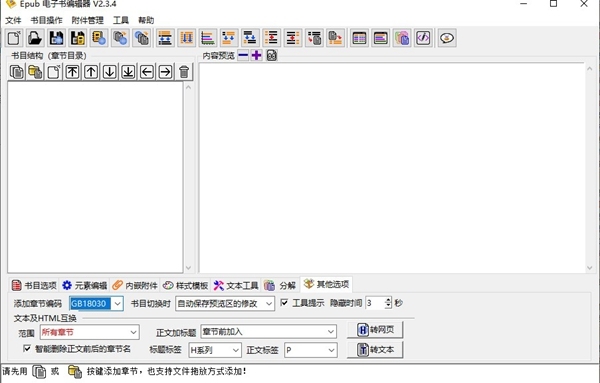Image resolution: width=600 pixels, height=383 pixels.
Task: Decrease 隐藏时间 with the spinner down arrow
Action: click(388, 306)
